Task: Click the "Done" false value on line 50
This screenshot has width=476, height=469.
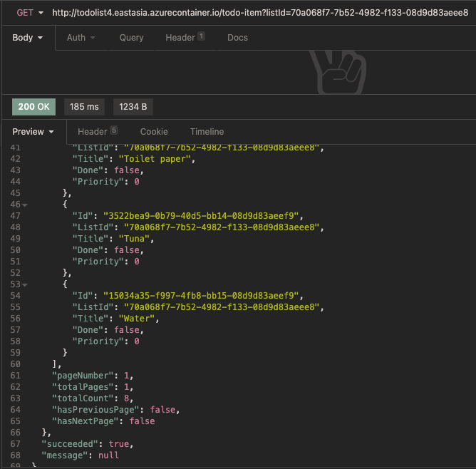Action: 127,250
